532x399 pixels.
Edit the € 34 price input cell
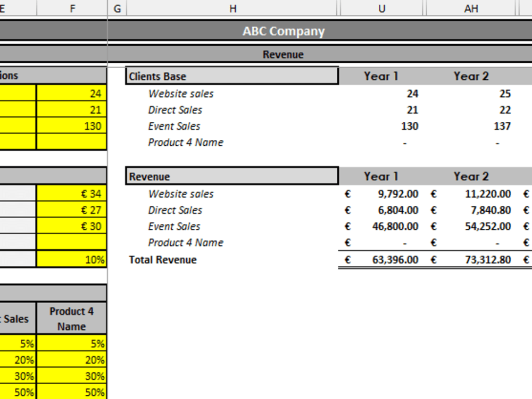71,194
